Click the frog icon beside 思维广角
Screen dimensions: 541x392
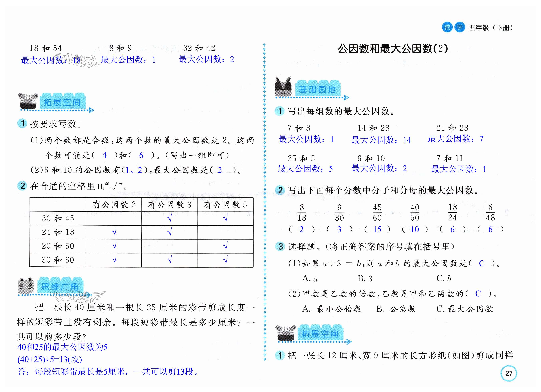tap(26, 286)
